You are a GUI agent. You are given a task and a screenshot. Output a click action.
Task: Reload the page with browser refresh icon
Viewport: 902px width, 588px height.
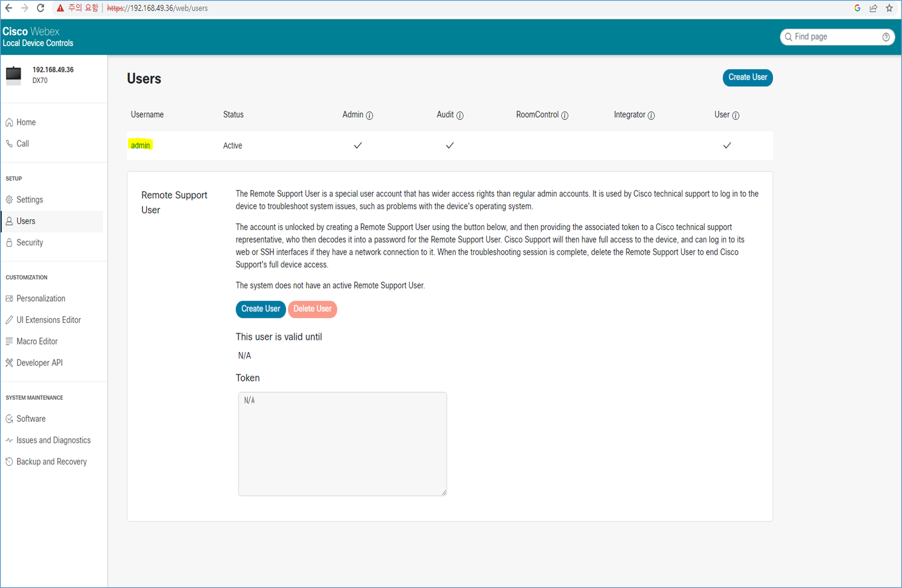(x=40, y=8)
